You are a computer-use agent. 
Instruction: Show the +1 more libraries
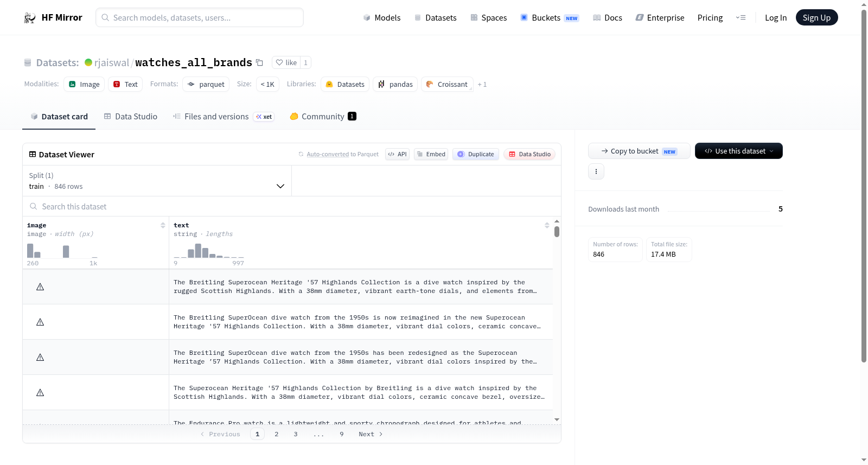[482, 85]
